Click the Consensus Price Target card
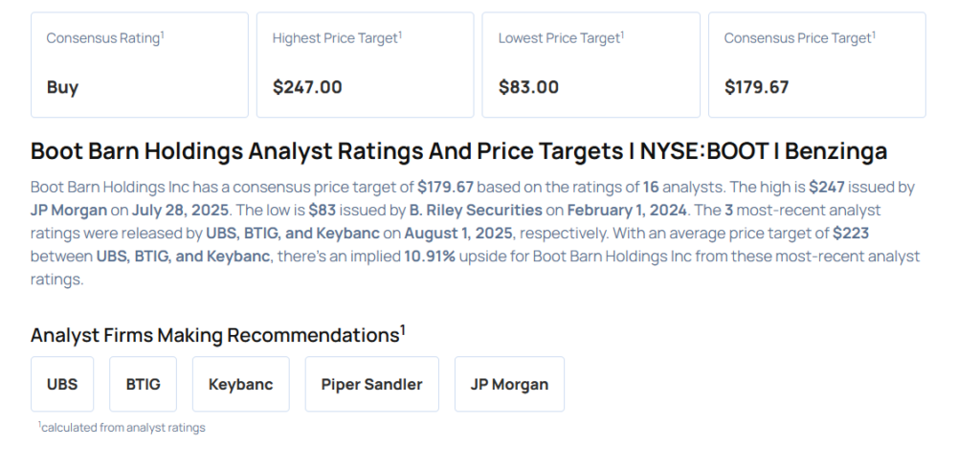This screenshot has height=470, width=980. tap(816, 64)
